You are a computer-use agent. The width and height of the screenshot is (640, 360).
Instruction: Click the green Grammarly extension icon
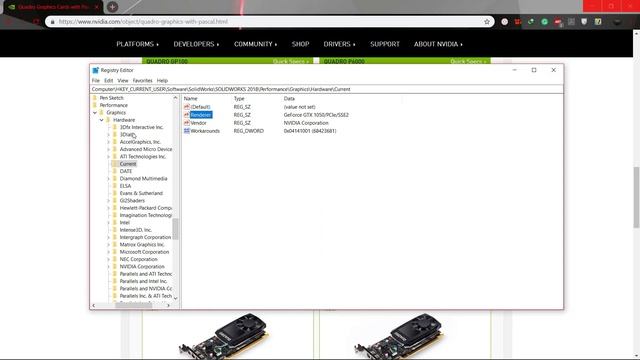[x=544, y=22]
